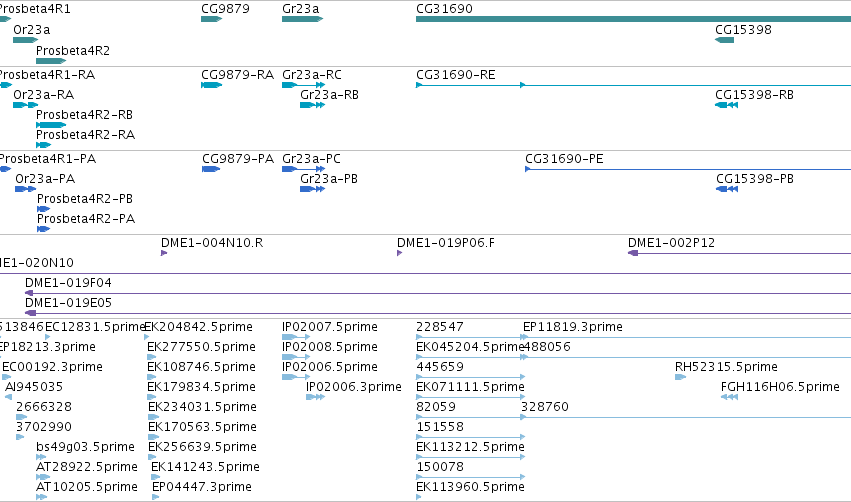Image resolution: width=851 pixels, height=502 pixels.
Task: Select the Prosbeta4R2 gene glyph
Action: (x=51, y=61)
